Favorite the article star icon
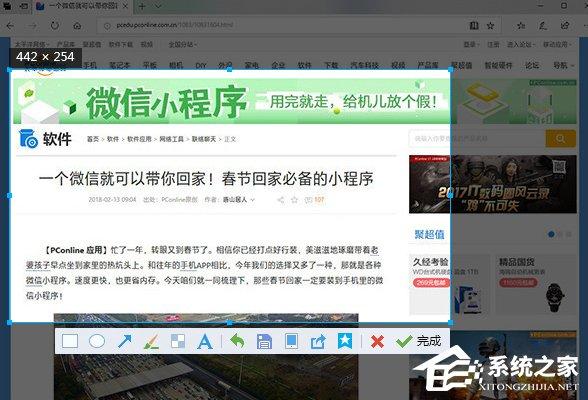 tap(294, 200)
